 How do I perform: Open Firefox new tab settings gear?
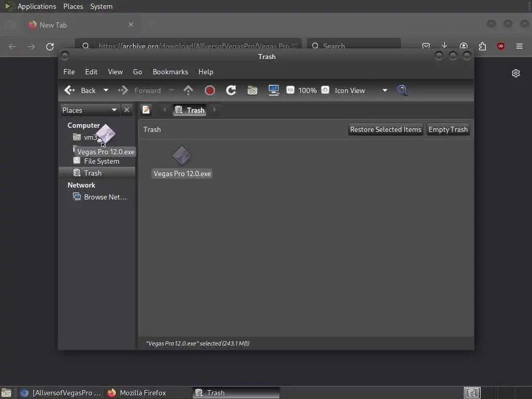pyautogui.click(x=516, y=73)
